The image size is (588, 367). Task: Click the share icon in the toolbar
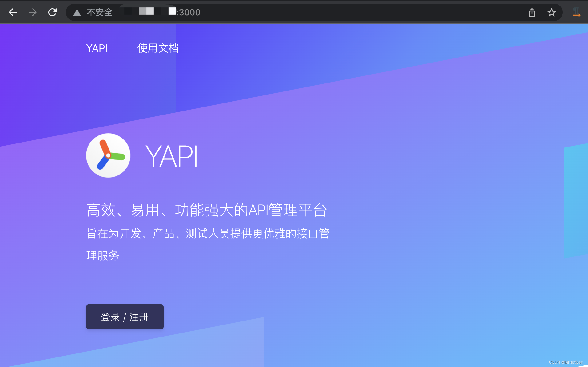coord(532,12)
